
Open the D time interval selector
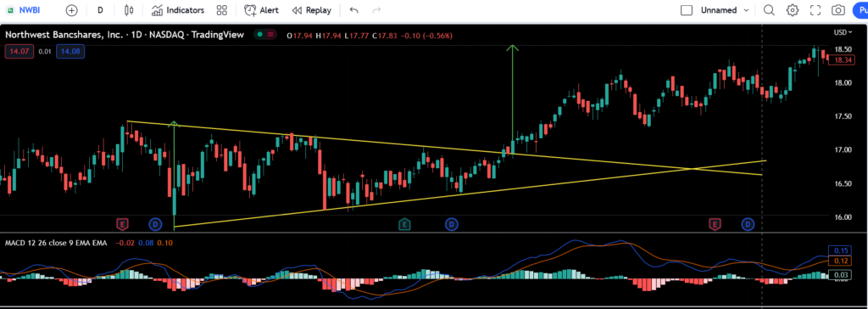100,10
